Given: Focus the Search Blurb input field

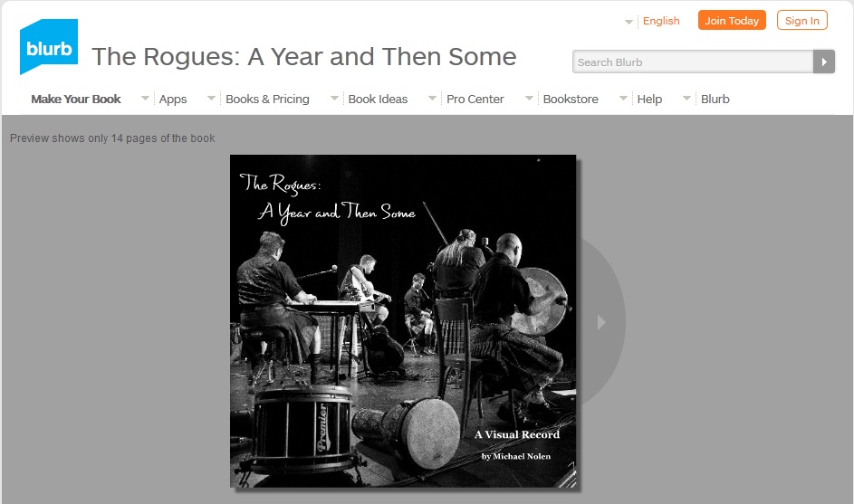Looking at the screenshot, I should click(693, 62).
